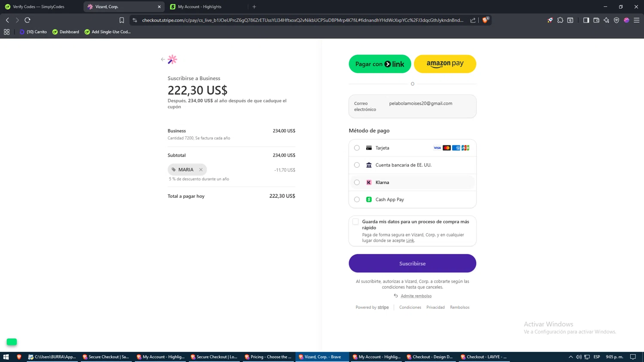
Task: Open the Admite rembolso link
Action: click(416, 296)
